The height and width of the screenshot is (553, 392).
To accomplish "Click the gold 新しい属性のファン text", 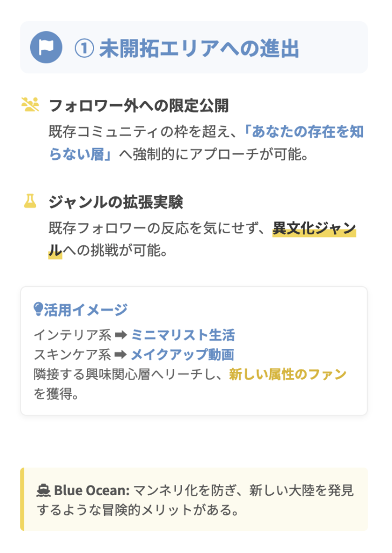I will point(288,374).
